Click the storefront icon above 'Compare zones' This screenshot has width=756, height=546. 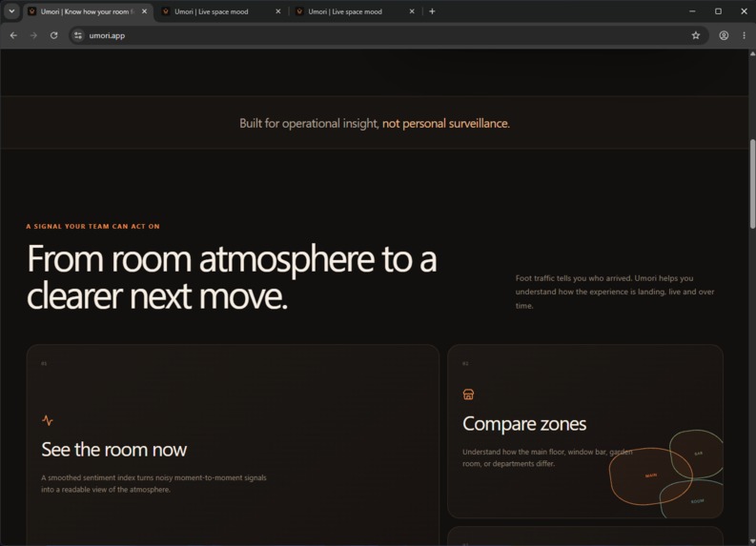(468, 394)
